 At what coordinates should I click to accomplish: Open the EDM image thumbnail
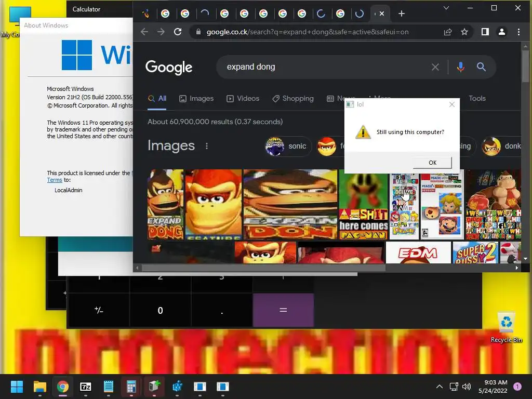(418, 252)
